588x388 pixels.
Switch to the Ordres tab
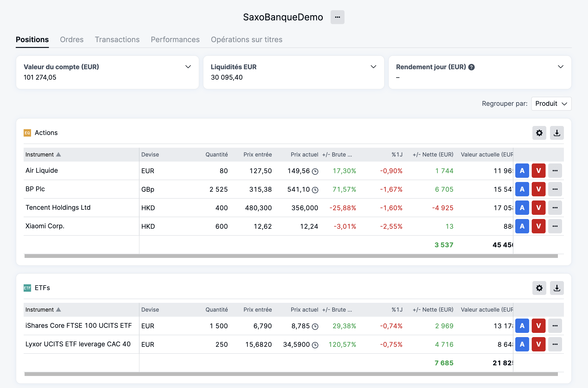72,40
